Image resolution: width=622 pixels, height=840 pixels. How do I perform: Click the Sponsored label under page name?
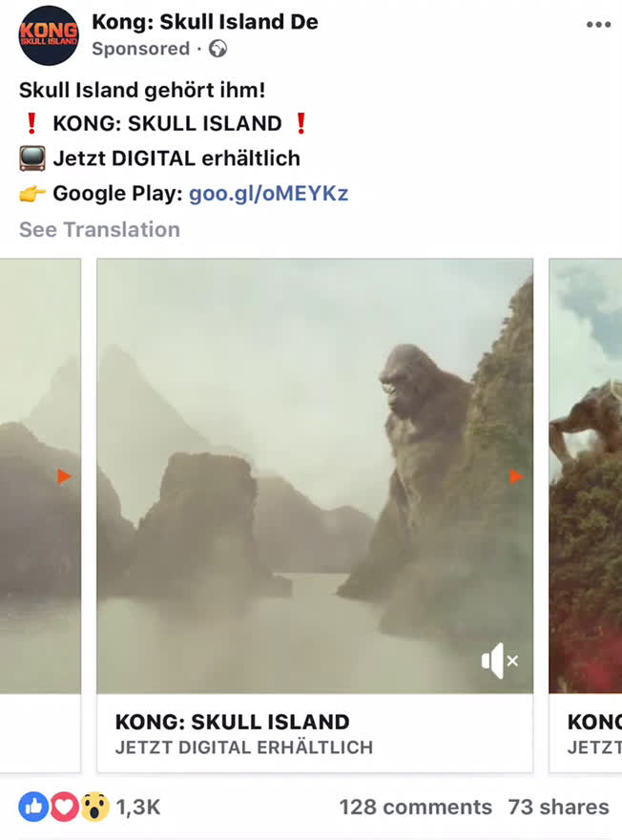click(141, 49)
